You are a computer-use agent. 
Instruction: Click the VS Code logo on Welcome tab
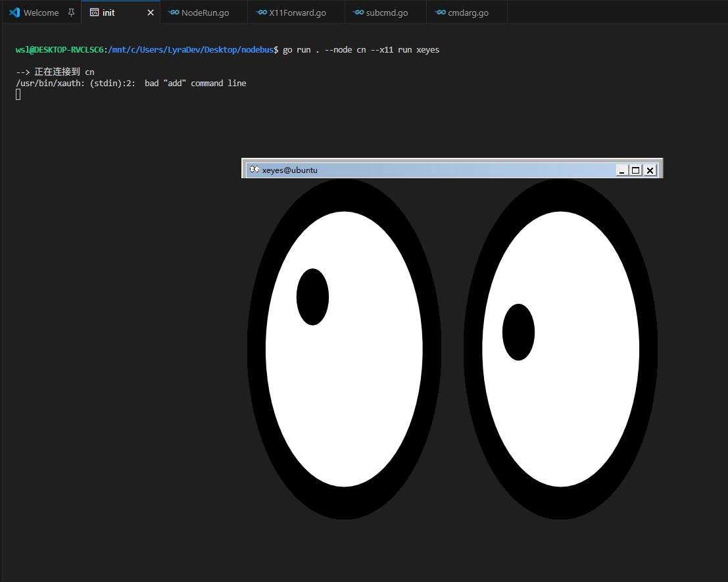[14, 12]
